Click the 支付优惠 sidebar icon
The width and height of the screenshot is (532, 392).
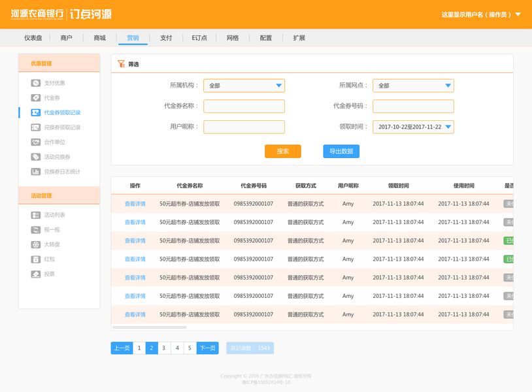coord(36,83)
